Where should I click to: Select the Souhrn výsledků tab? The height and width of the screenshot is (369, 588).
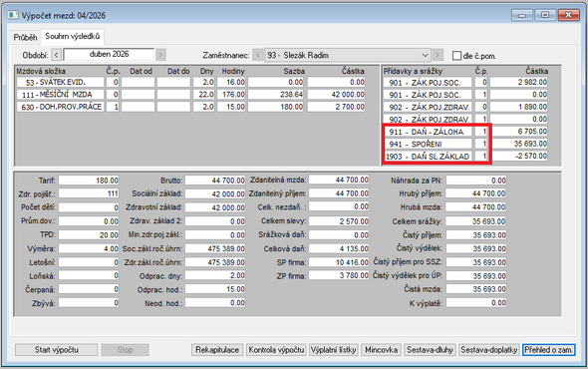[x=73, y=37]
